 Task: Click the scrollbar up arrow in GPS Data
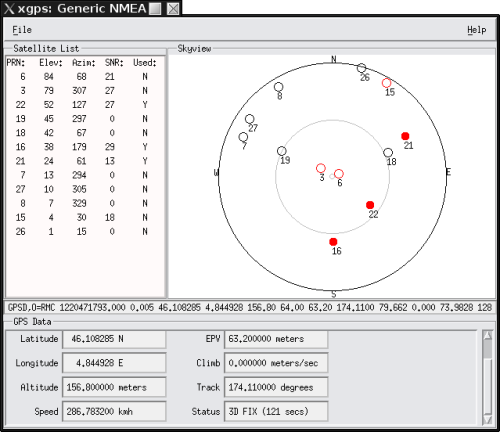[x=487, y=335]
